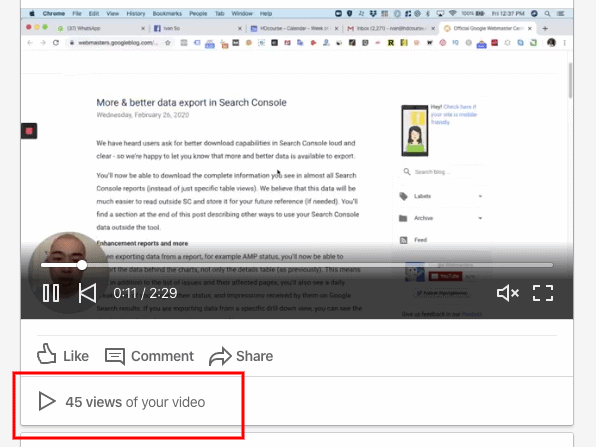The image size is (596, 447).
Task: Open Spotlight search magnifier in menu bar
Action: pyautogui.click(x=547, y=14)
